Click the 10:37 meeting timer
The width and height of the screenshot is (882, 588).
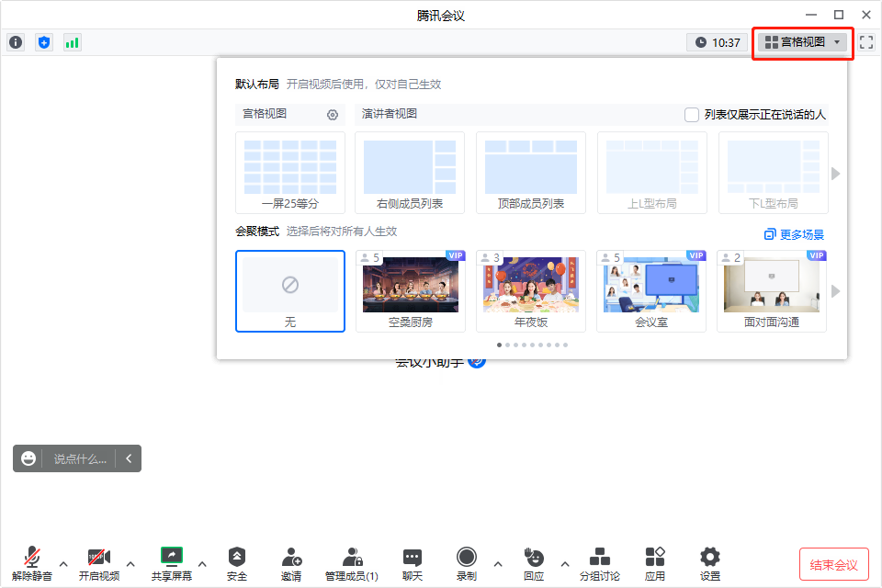pos(718,42)
